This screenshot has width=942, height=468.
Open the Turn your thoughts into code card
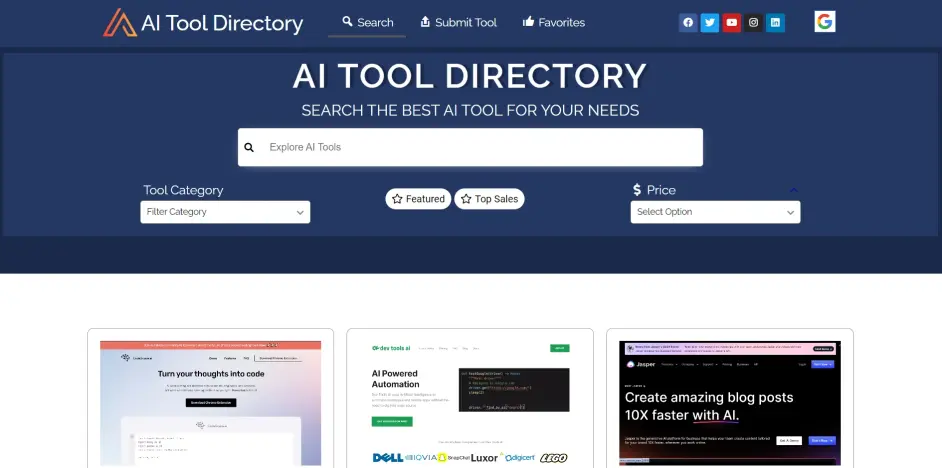click(210, 398)
